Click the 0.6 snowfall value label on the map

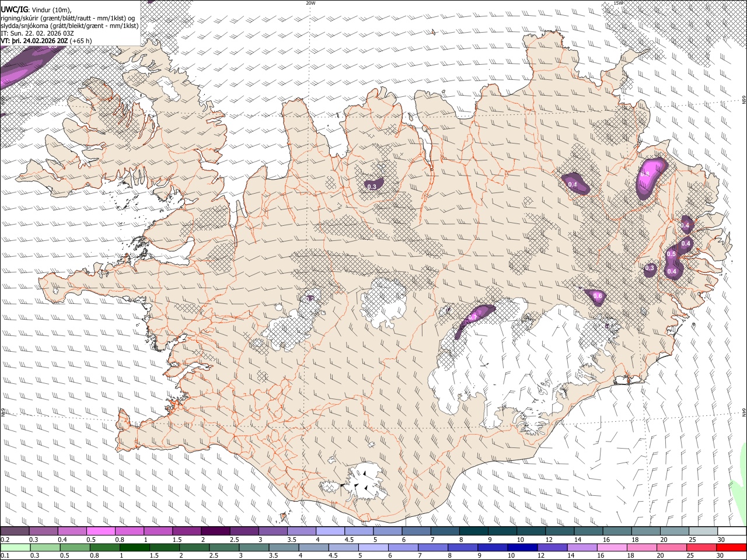point(598,296)
